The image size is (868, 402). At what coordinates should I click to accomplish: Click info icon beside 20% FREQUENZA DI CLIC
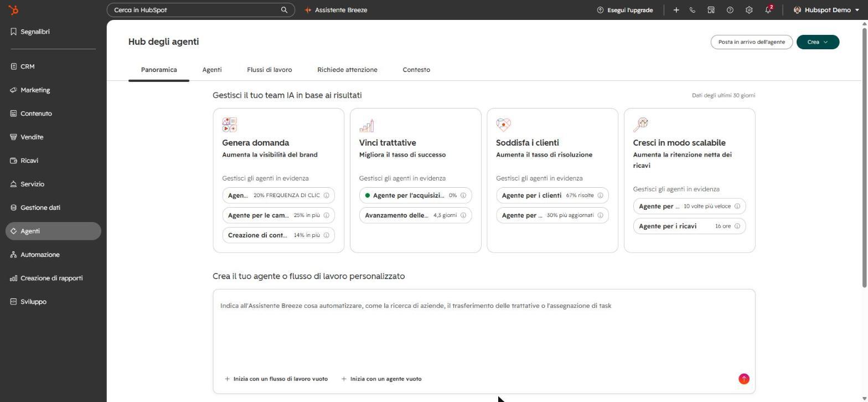326,195
